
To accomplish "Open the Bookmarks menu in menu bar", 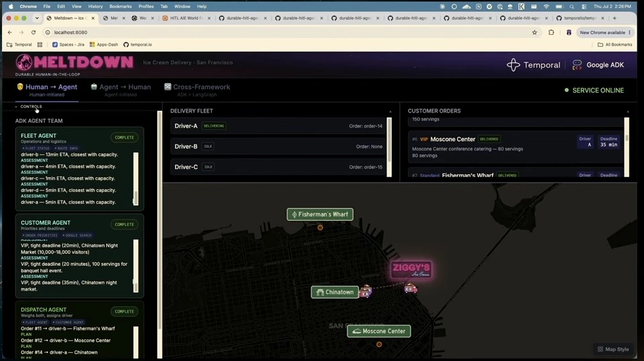I will pyautogui.click(x=120, y=7).
